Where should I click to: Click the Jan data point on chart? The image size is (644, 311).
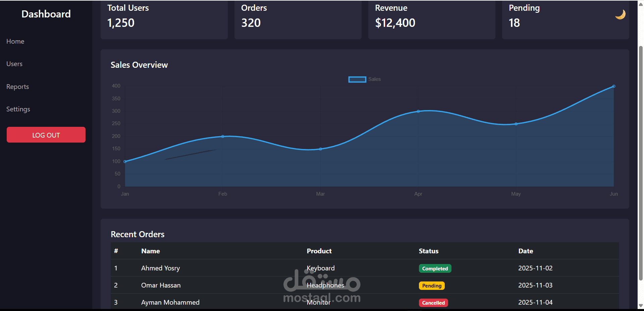pyautogui.click(x=125, y=161)
